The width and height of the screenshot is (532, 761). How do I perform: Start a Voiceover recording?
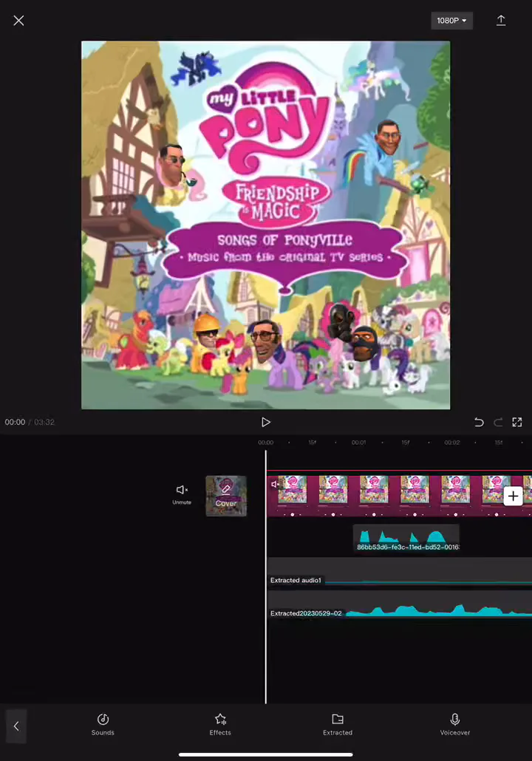point(455,725)
